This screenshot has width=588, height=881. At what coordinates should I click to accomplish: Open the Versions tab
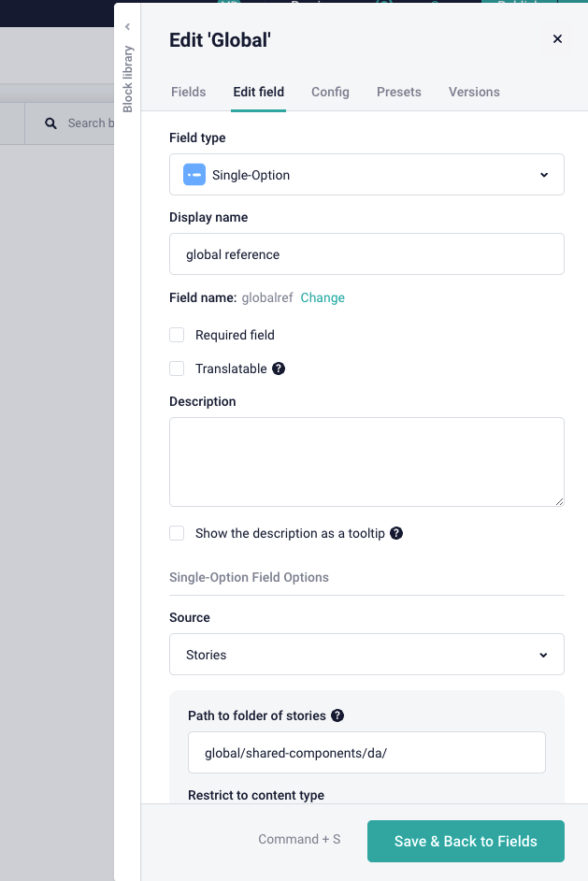coord(474,92)
